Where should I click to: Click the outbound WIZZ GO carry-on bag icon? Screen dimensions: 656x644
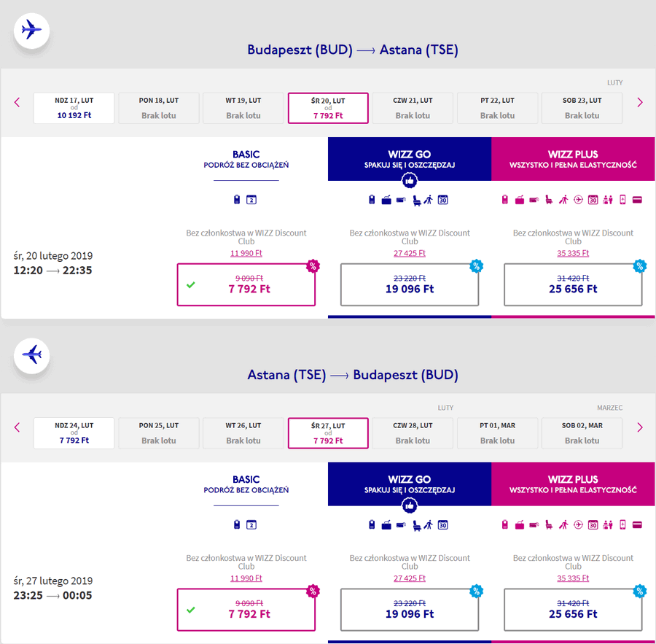click(372, 200)
